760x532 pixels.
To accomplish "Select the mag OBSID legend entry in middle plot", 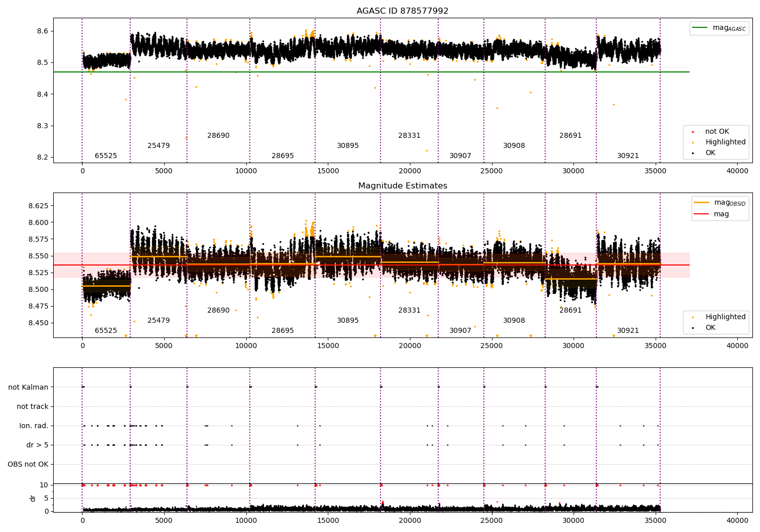I will (x=719, y=203).
